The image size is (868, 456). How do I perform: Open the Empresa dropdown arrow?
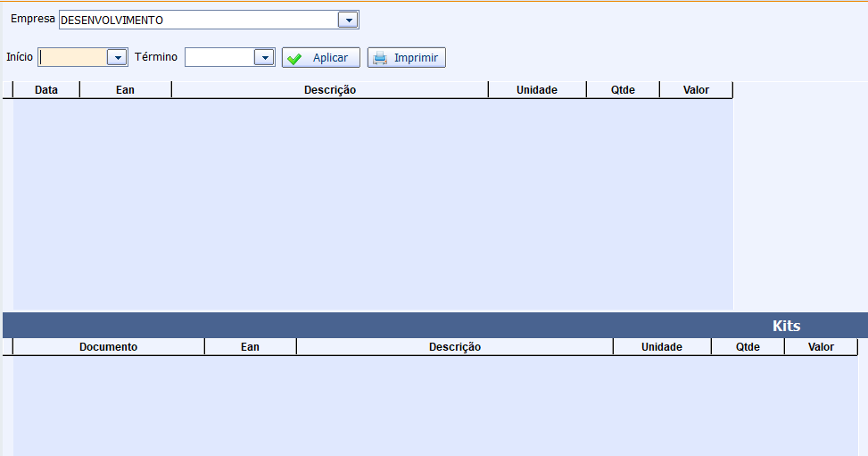pyautogui.click(x=348, y=20)
